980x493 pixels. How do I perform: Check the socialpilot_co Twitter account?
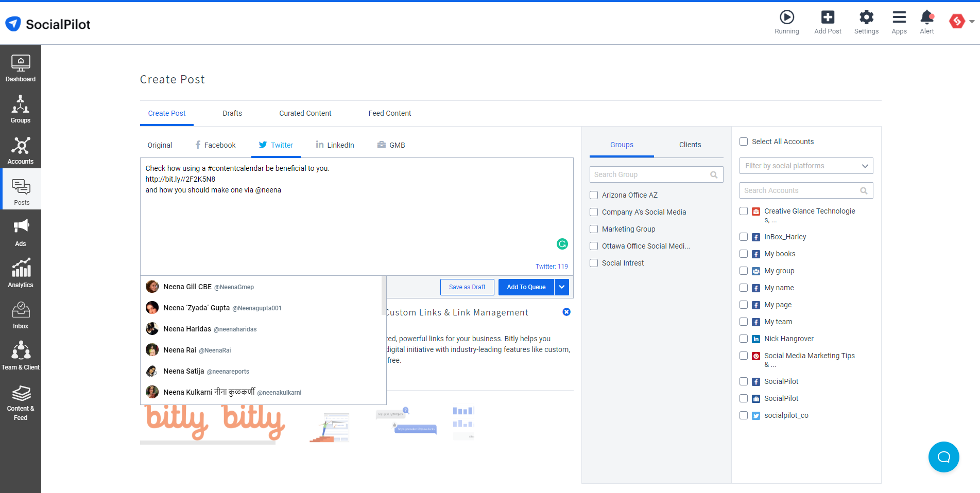point(743,415)
